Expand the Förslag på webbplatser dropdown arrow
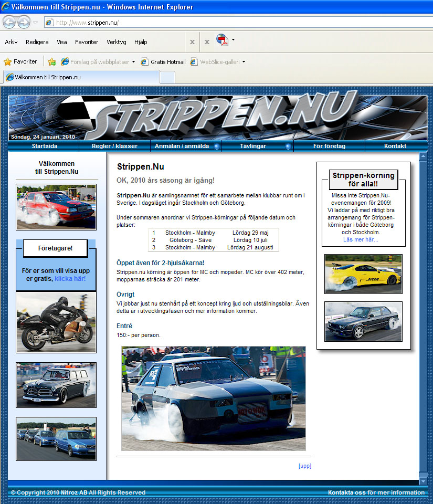Screen dimensions: 433x504 point(134,62)
